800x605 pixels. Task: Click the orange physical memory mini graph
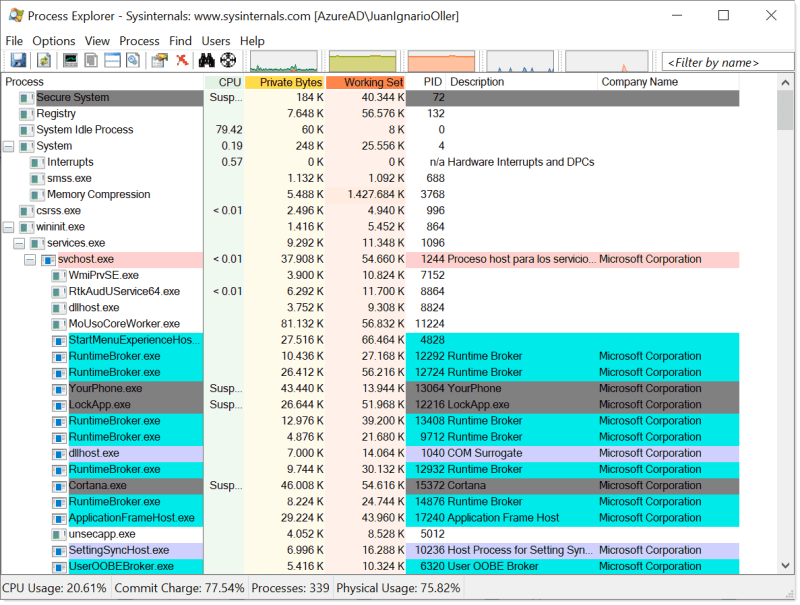(441, 61)
